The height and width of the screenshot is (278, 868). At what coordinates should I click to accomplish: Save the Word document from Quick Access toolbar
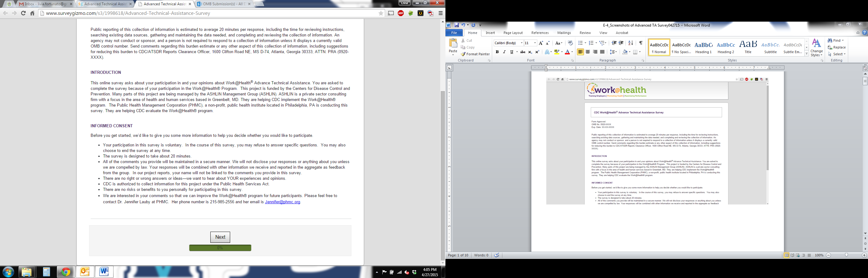click(457, 25)
